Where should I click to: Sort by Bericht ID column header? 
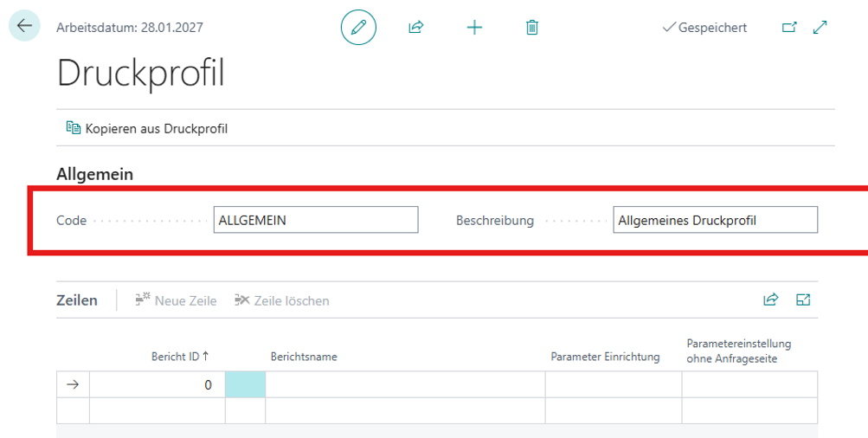180,356
